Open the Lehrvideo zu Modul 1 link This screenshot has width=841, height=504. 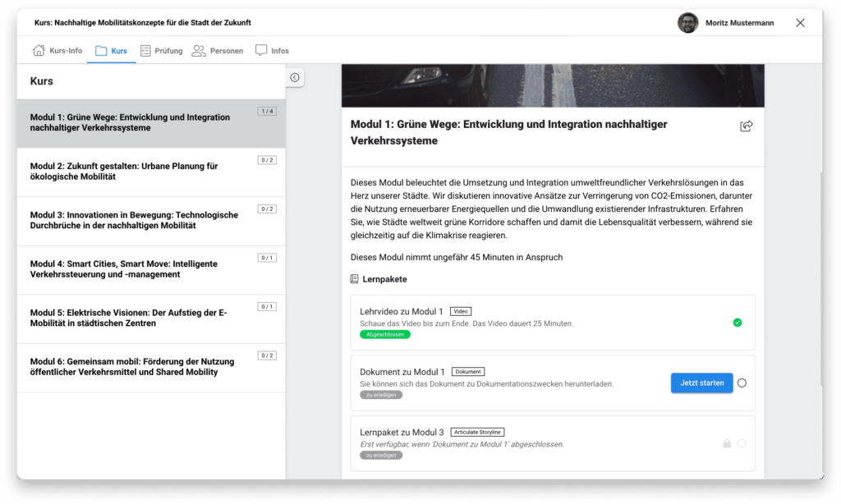click(x=401, y=312)
